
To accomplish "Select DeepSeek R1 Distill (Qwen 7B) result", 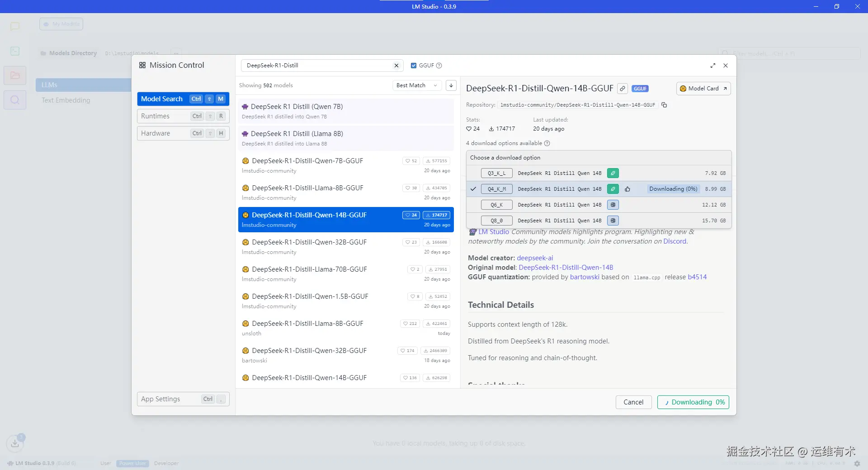I will pos(346,111).
